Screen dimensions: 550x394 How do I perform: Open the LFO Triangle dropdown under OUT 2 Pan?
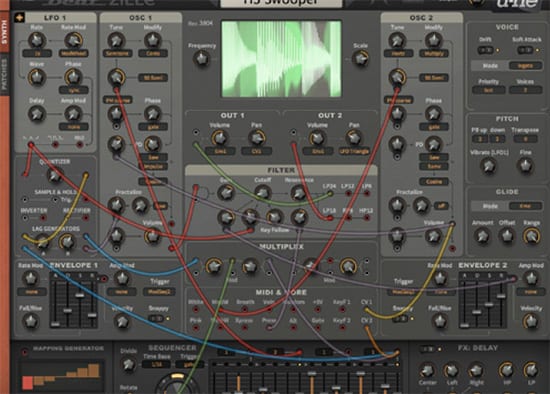click(354, 152)
